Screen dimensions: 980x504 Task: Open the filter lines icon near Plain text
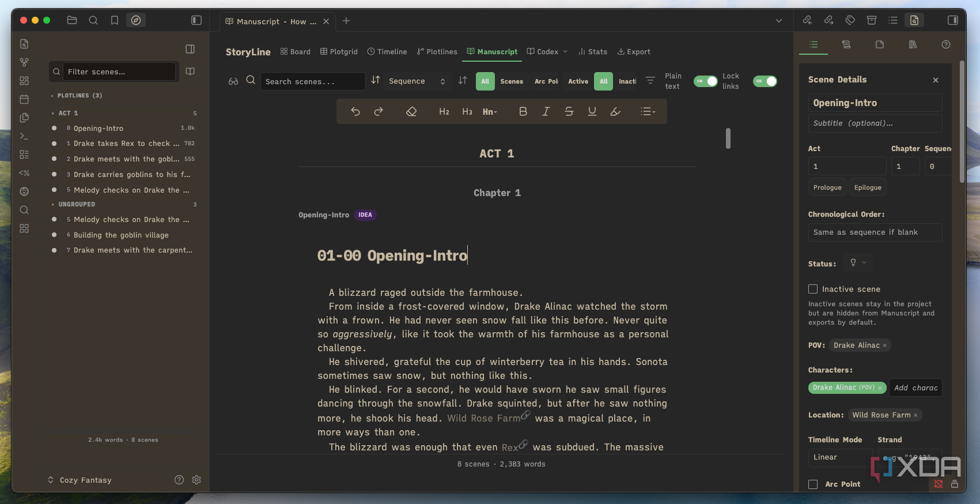click(x=650, y=81)
